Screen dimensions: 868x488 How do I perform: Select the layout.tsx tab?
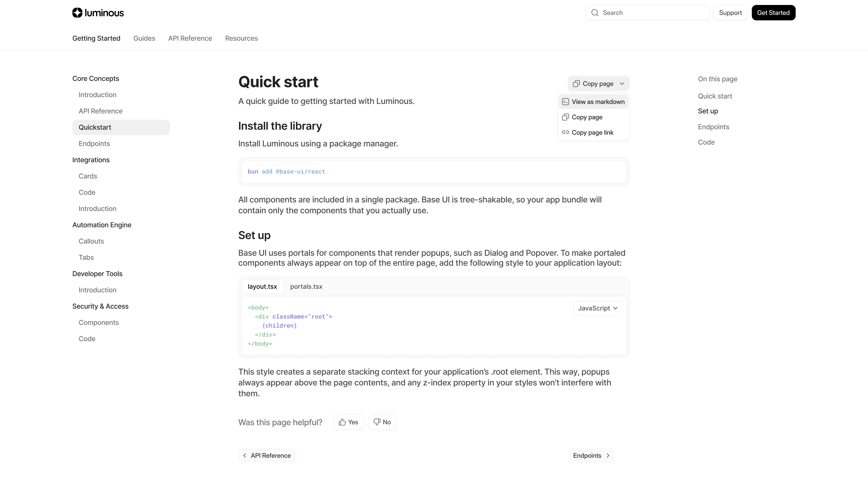coord(262,287)
